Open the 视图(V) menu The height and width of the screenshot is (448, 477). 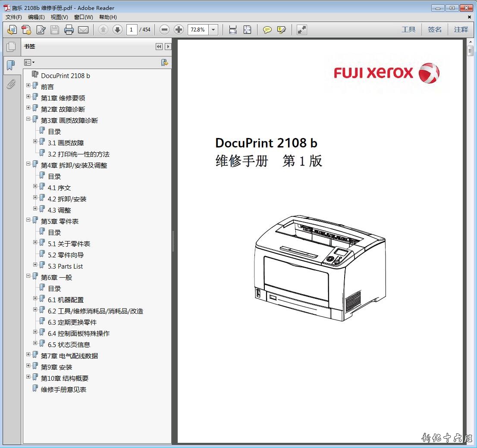59,17
